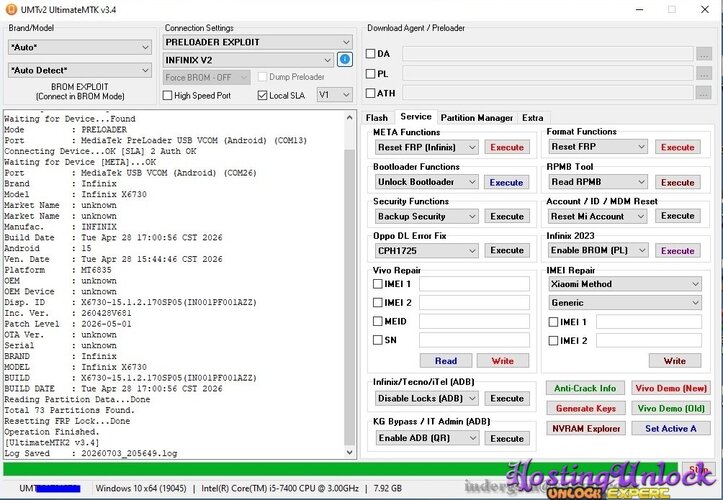The width and height of the screenshot is (723, 500).
Task: Execute the Bootloader Functions action
Action: (x=507, y=182)
